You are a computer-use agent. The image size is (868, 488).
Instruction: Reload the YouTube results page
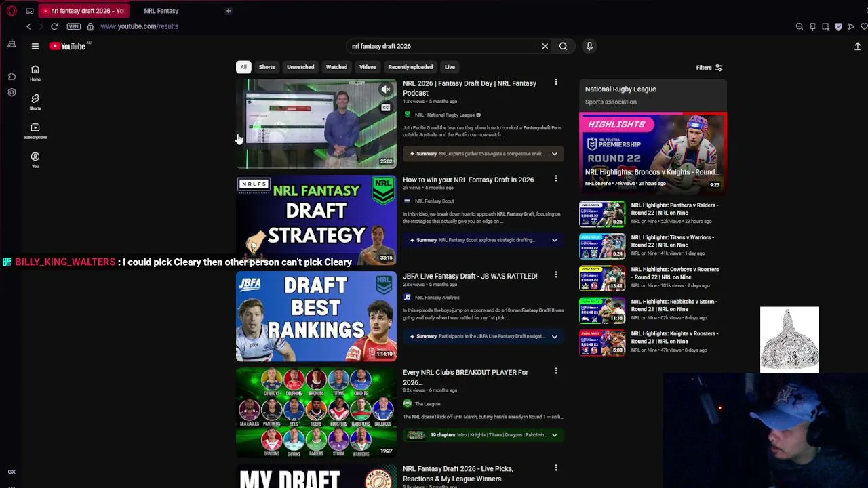click(54, 26)
